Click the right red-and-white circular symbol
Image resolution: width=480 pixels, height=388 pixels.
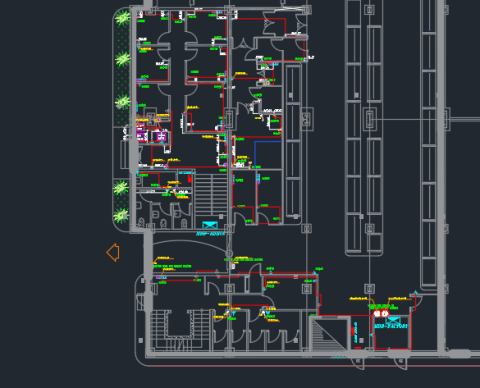[x=385, y=313]
